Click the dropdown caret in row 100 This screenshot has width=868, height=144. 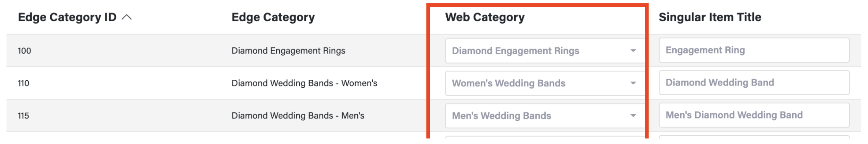(x=633, y=51)
